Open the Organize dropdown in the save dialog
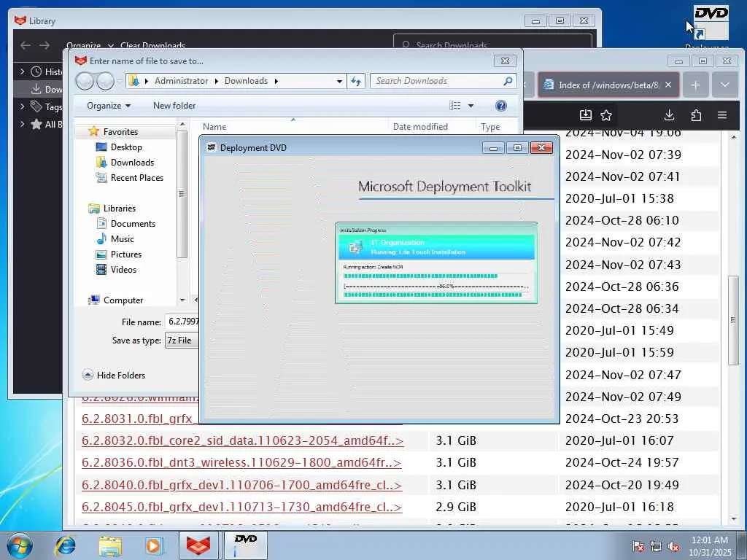Screen dimensions: 747x560 (x=109, y=106)
